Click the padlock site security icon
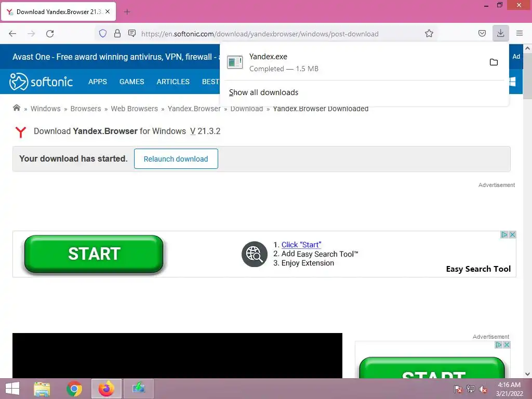Viewport: 532px width, 399px height. tap(117, 33)
